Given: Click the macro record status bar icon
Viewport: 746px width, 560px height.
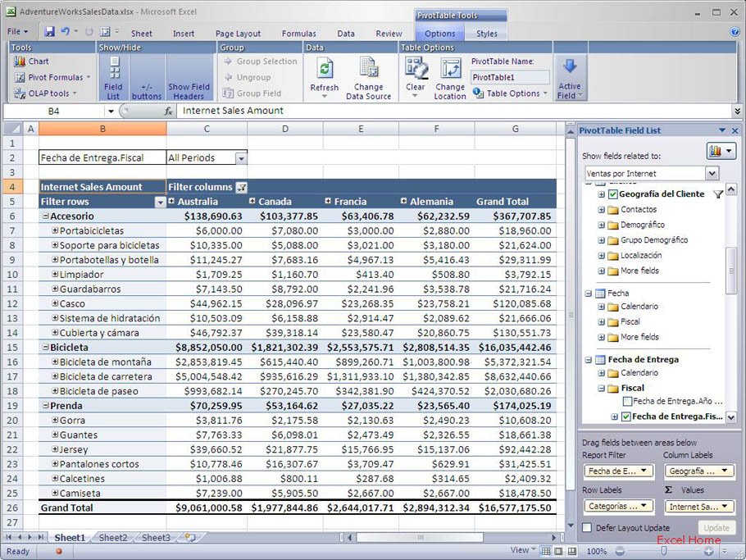Looking at the screenshot, I should pos(59,552).
